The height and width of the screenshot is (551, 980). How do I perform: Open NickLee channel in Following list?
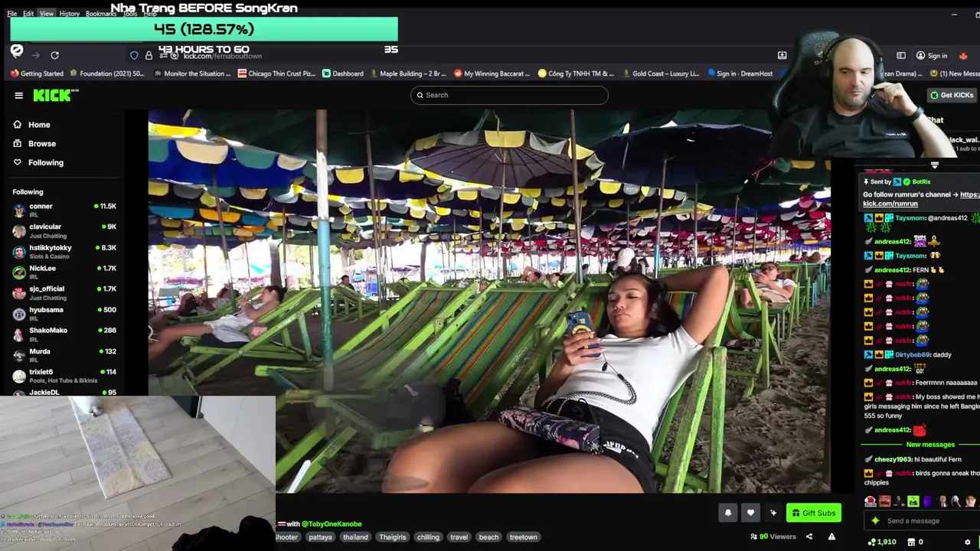click(64, 272)
